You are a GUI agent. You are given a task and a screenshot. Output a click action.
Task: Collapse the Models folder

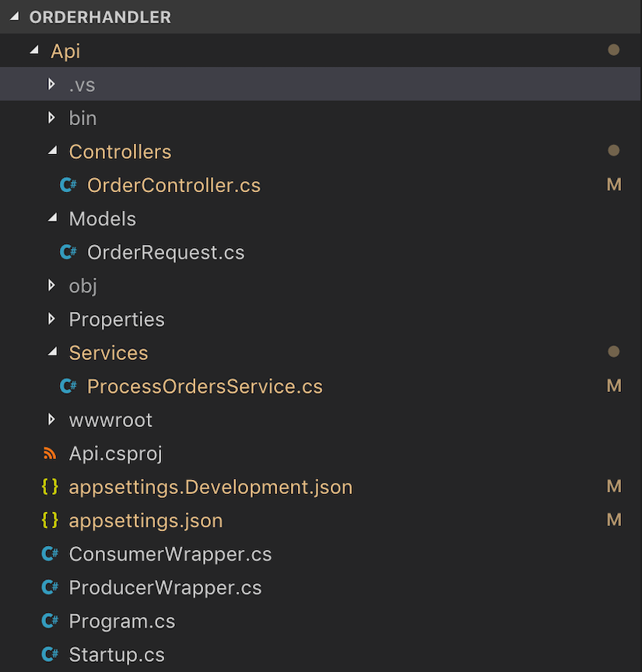pos(52,219)
